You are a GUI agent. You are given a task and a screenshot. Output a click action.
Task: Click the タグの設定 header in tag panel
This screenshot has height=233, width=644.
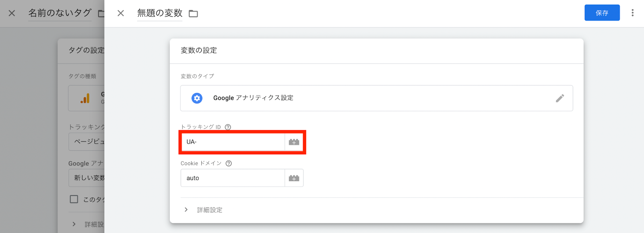pos(86,50)
